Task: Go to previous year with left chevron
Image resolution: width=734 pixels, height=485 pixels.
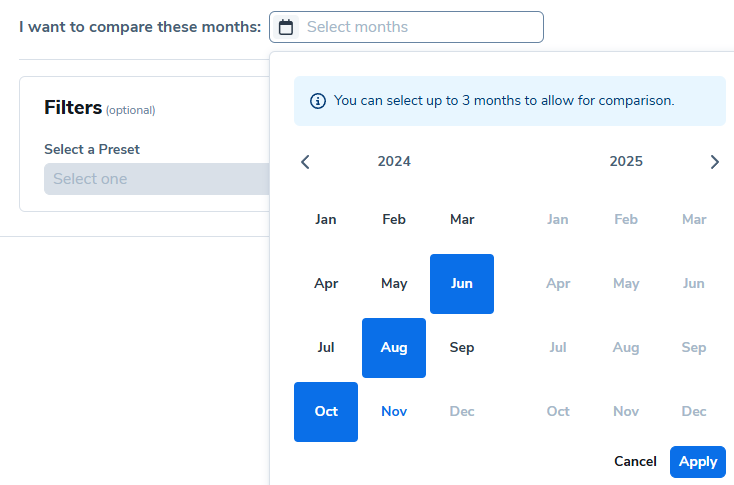Action: coord(306,162)
